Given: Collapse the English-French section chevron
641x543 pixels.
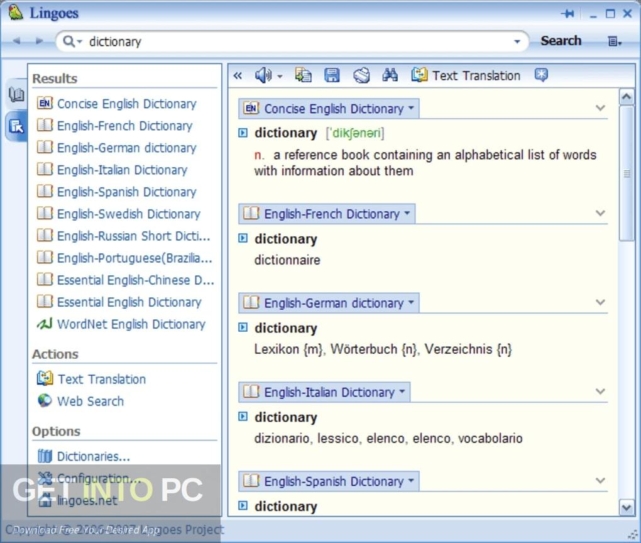Looking at the screenshot, I should coord(600,213).
